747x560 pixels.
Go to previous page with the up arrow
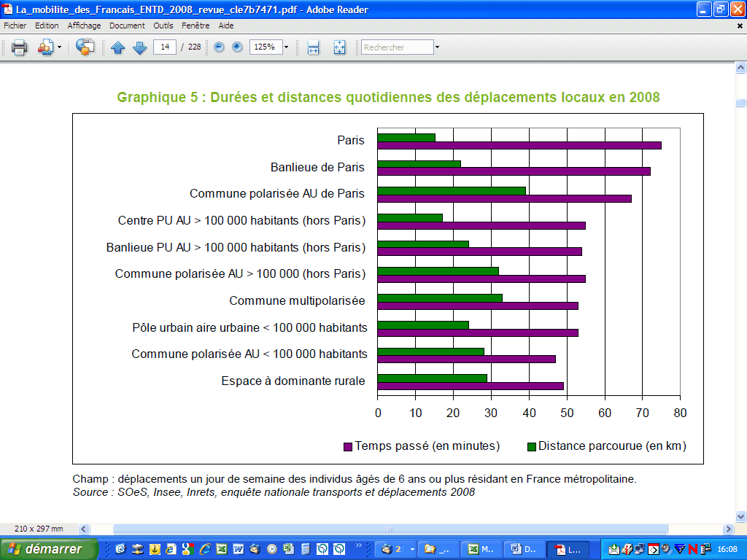pos(118,47)
